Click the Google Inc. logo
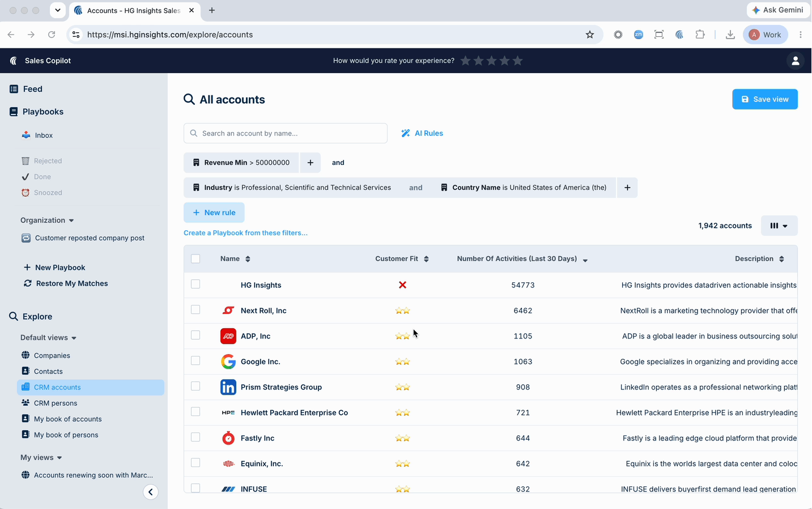This screenshot has height=509, width=812. (228, 362)
